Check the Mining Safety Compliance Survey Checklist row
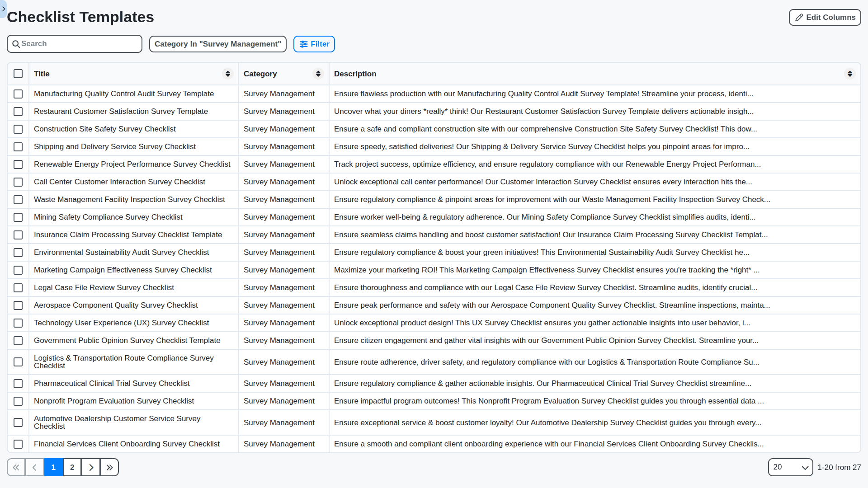The width and height of the screenshot is (868, 488). pyautogui.click(x=18, y=217)
